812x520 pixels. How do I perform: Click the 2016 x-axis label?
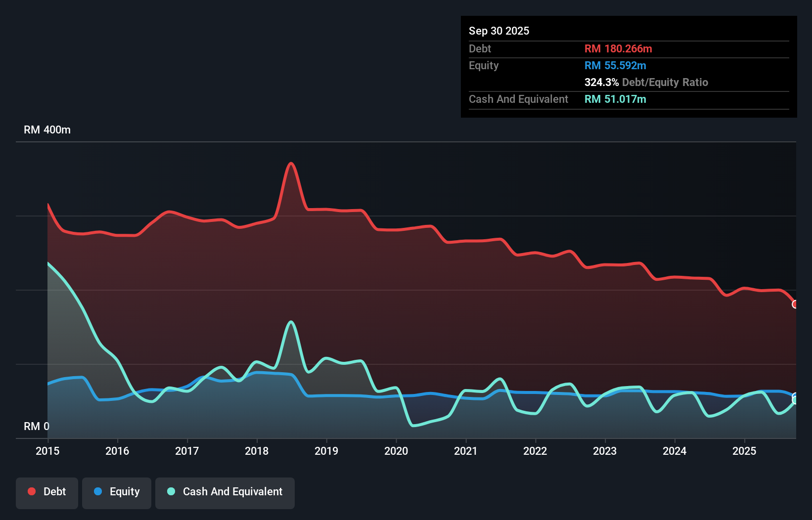117,451
